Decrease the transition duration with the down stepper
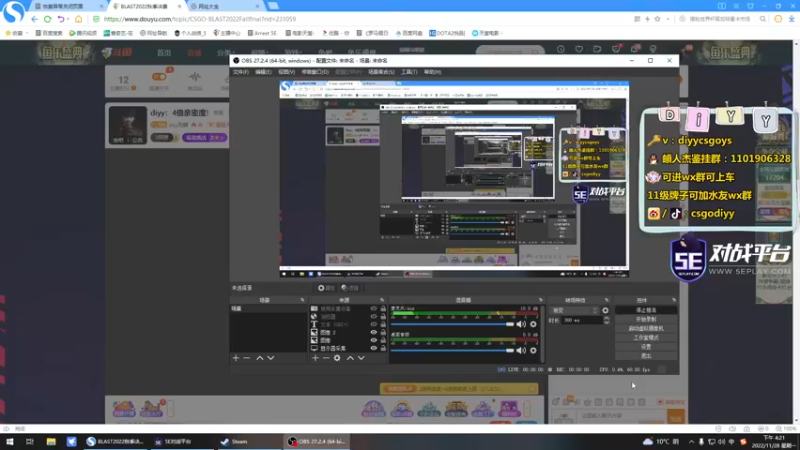Screen dimensions: 800x450 pos(607,322)
